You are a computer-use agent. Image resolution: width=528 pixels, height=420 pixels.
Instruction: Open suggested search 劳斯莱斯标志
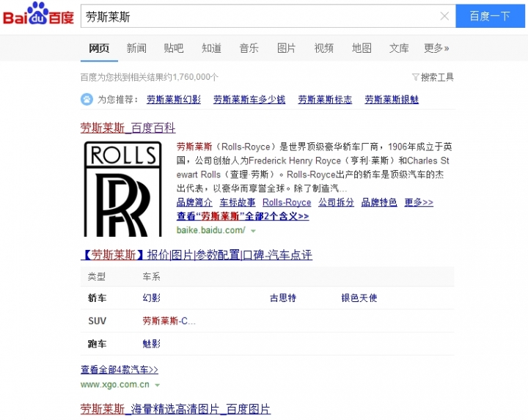pos(325,100)
